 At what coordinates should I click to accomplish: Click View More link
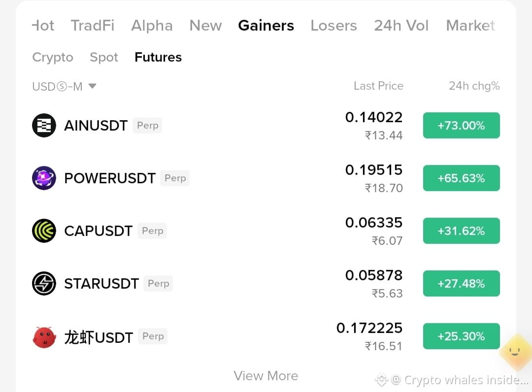(266, 376)
